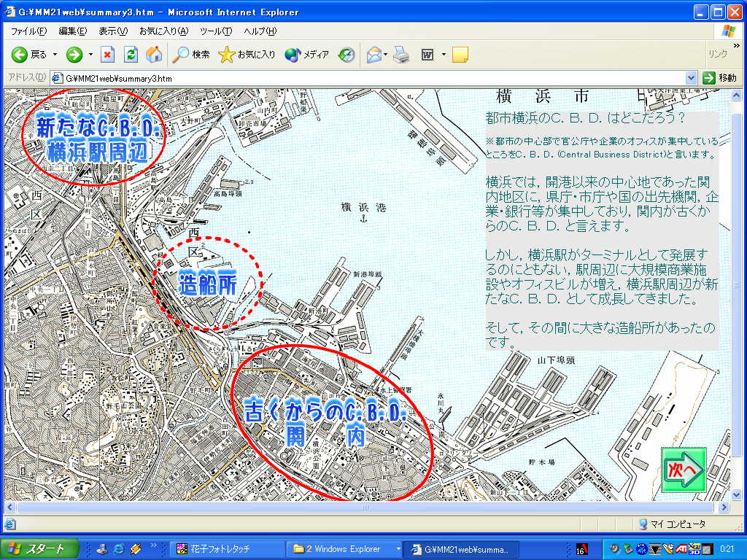Click the ATI tray icon
The width and height of the screenshot is (747, 560).
(681, 549)
